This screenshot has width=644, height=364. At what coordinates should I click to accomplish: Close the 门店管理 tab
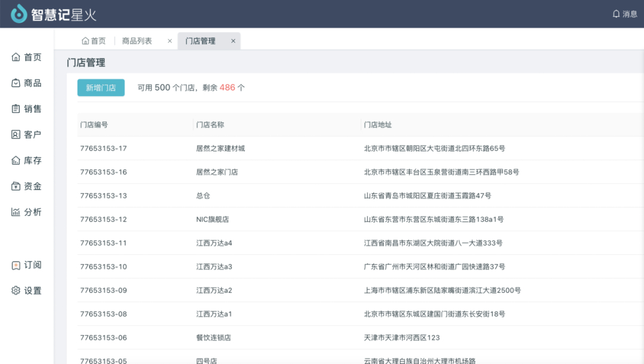click(x=233, y=41)
